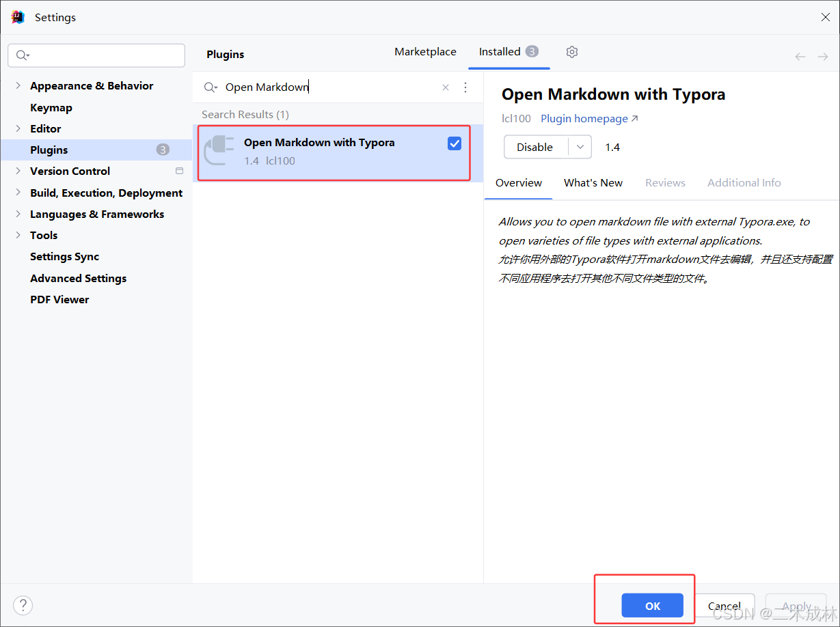Click the plug icon of Open Markdown with Typora
Screen dimensions: 840x627
pyautogui.click(x=219, y=150)
